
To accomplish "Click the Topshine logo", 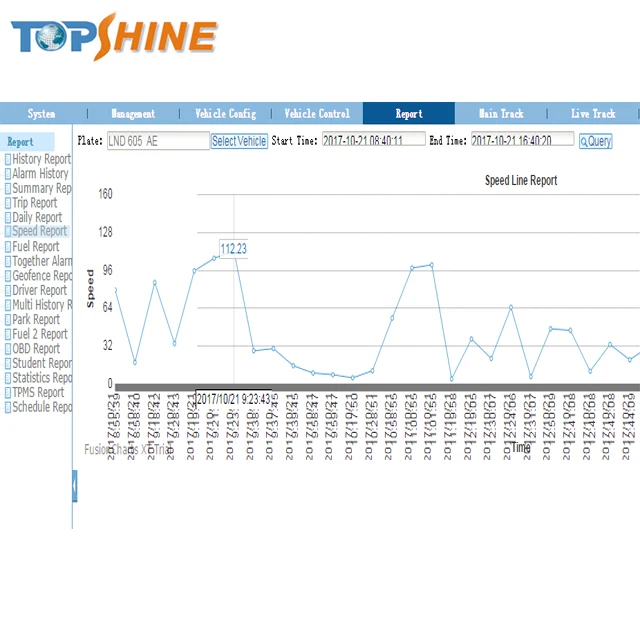I will 114,36.
